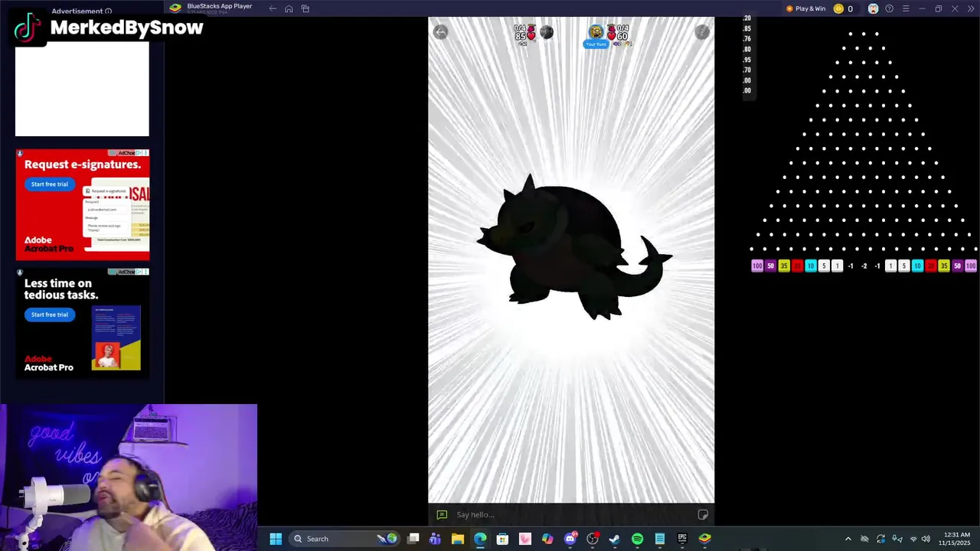Open BlueStacks account avatar
The width and height of the screenshot is (980, 551).
[873, 8]
